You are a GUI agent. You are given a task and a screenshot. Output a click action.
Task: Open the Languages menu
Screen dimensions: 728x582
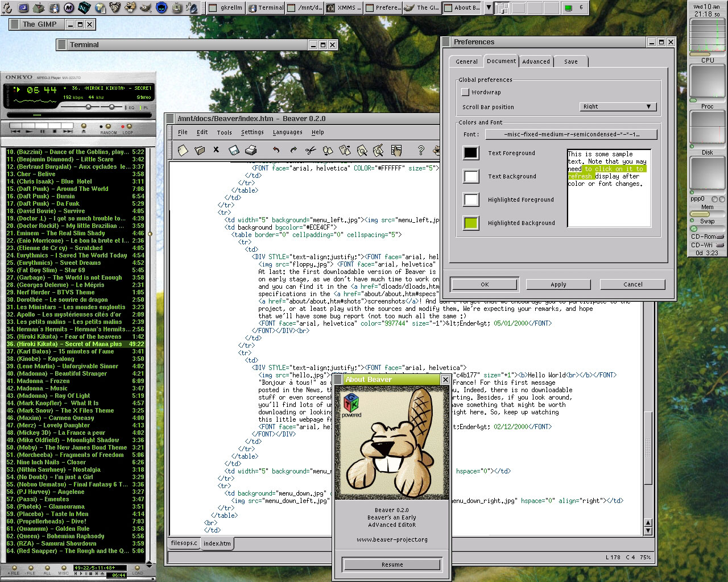coord(287,132)
